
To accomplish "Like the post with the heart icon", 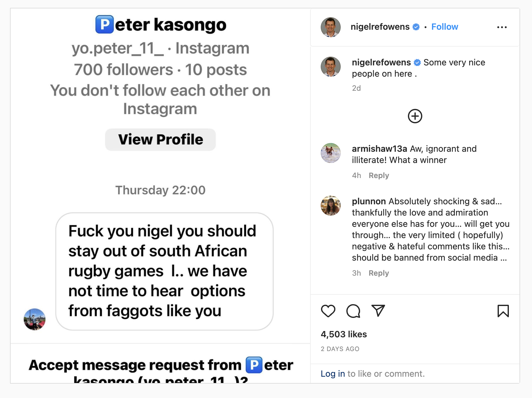I will [x=328, y=311].
